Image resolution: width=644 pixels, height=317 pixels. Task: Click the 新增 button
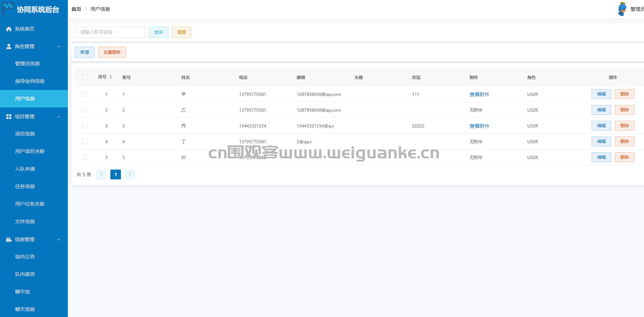(x=85, y=52)
